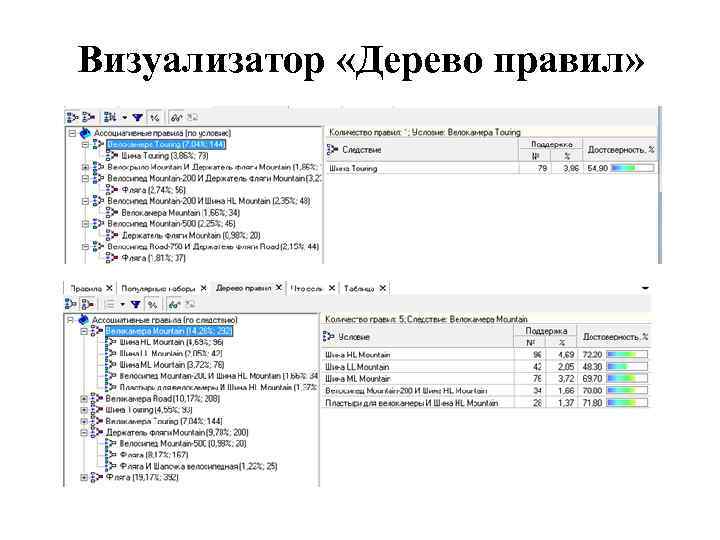This screenshot has height=540, width=720.
Task: Toggle percent display in upper toolbar
Action: coord(154,118)
